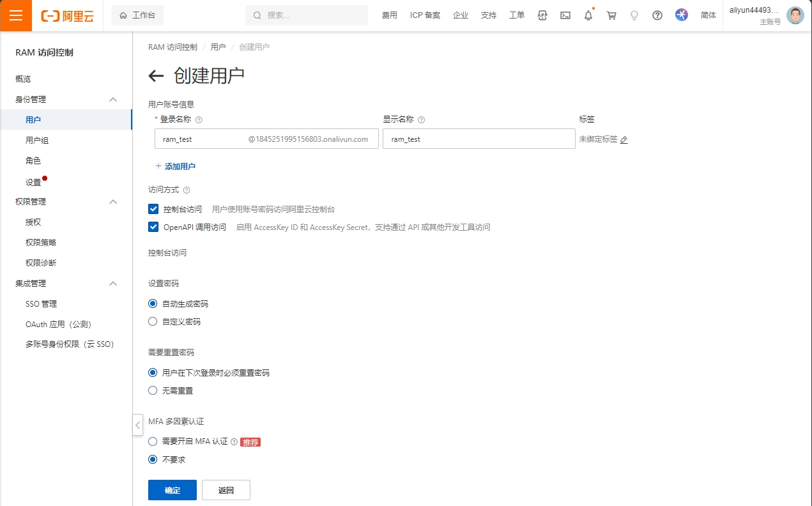
Task: Select the 自定义密码 radio option
Action: (x=153, y=321)
